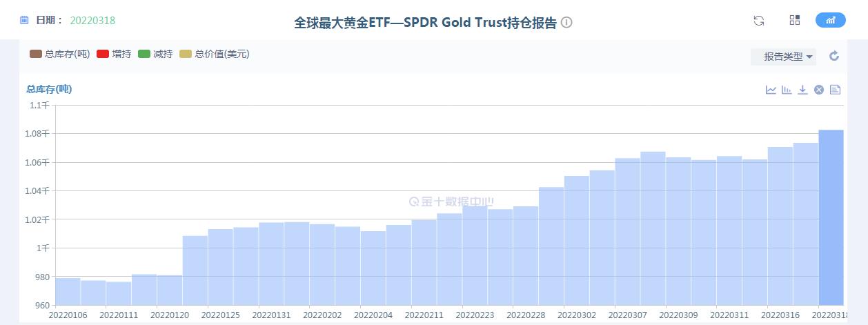Toggle 总价值(美元) legend series

coord(215,54)
